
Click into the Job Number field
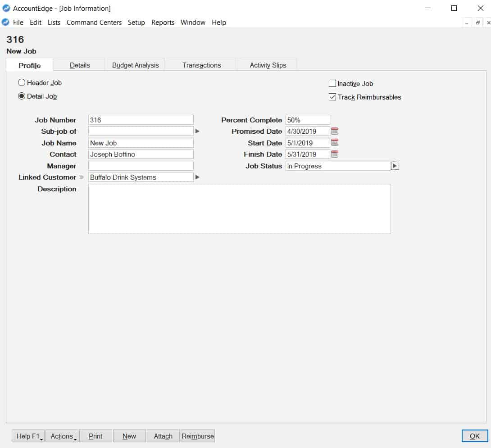[x=141, y=120]
